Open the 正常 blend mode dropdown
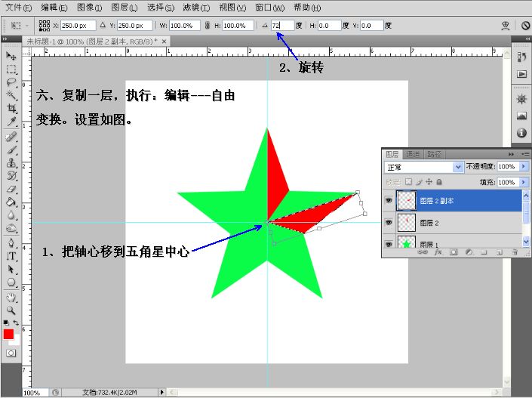532x398 pixels. pyautogui.click(x=424, y=167)
